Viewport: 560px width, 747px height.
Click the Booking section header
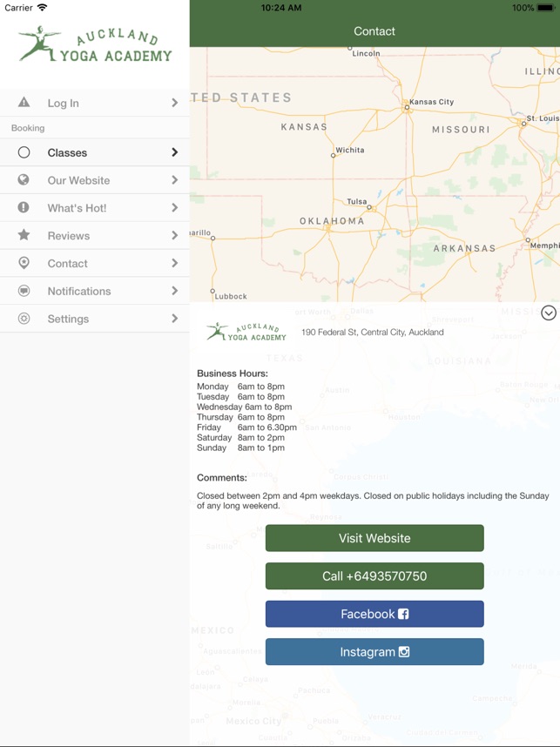pos(28,128)
